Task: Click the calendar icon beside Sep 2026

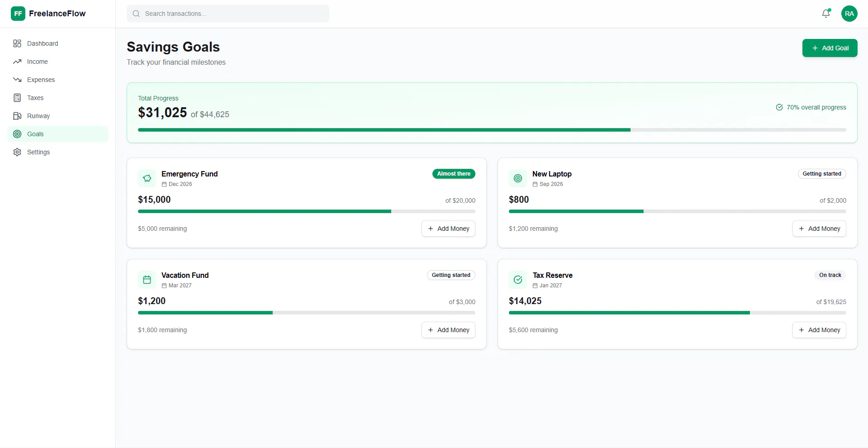Action: 535,184
